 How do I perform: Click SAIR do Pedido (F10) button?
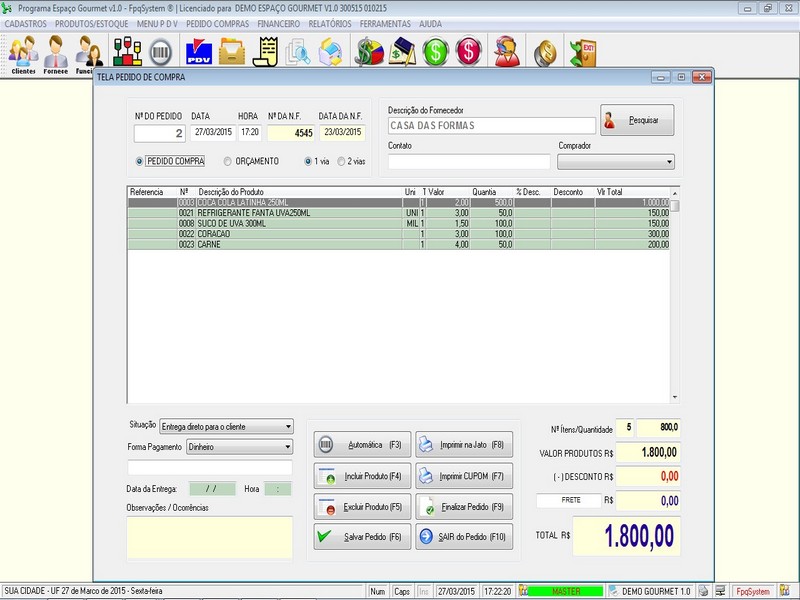464,537
